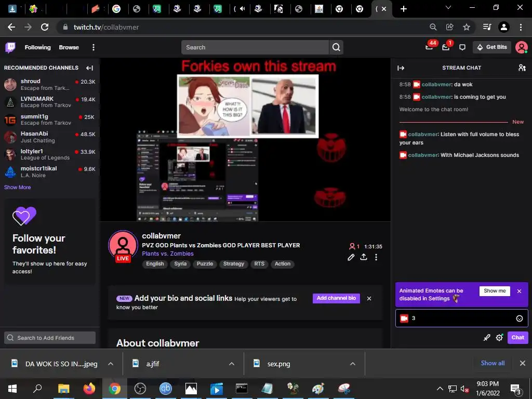This screenshot has height=399, width=532.
Task: Open notifications inbox with 1 badge
Action: (x=446, y=47)
